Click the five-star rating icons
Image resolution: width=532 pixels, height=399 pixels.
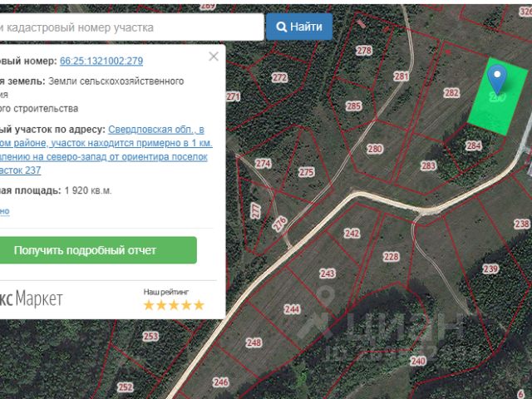(173, 305)
